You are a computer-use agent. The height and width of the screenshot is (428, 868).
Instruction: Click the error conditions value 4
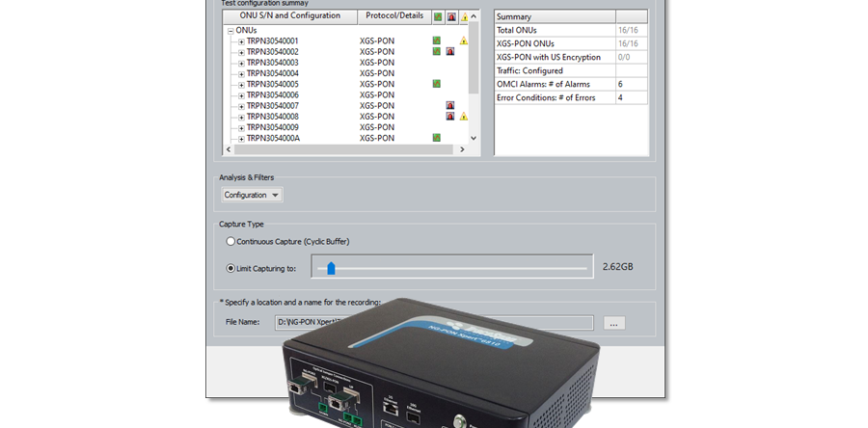(620, 97)
